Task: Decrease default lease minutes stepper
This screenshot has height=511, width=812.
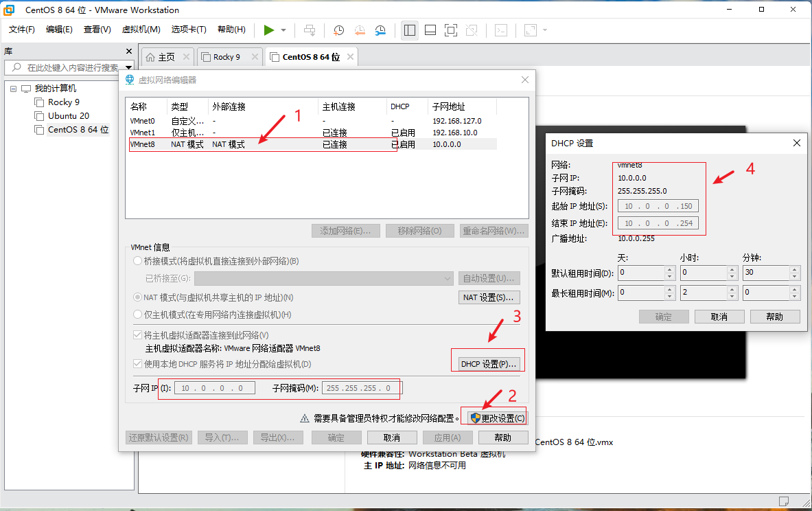Action: click(x=794, y=276)
